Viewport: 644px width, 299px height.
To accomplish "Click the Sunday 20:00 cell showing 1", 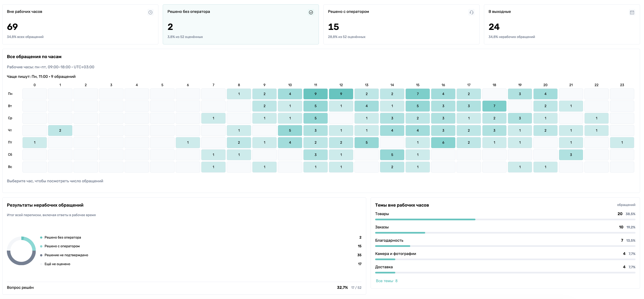I will tap(545, 167).
